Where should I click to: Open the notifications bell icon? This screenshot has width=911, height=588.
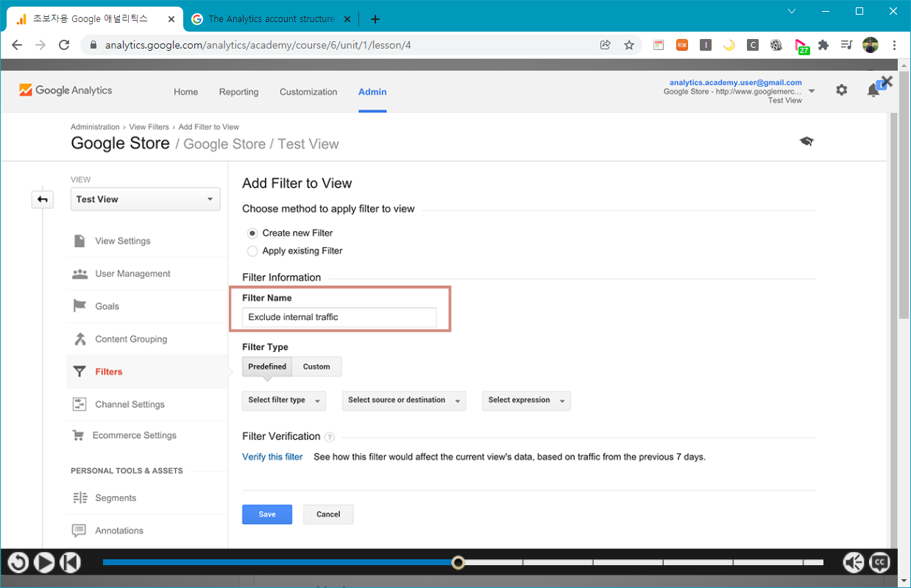873,90
